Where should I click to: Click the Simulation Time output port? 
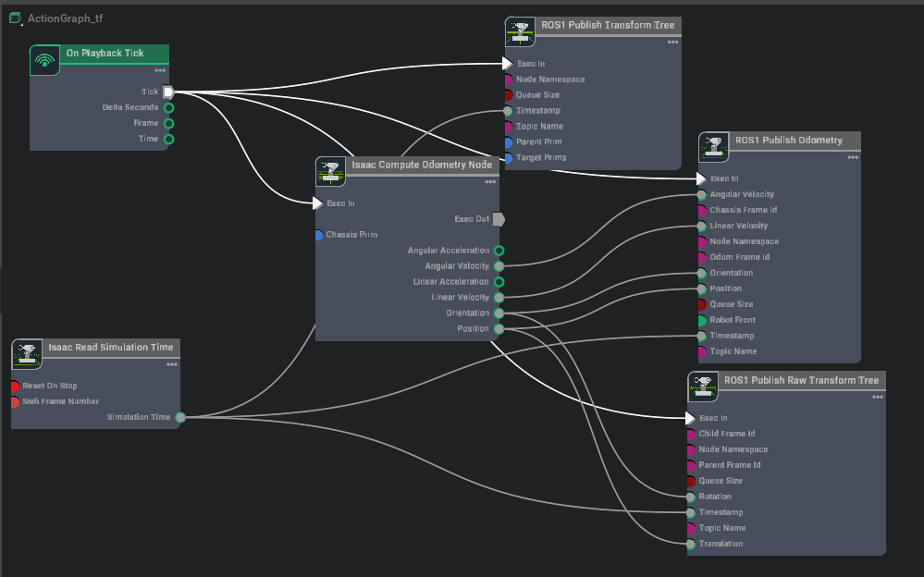(181, 417)
